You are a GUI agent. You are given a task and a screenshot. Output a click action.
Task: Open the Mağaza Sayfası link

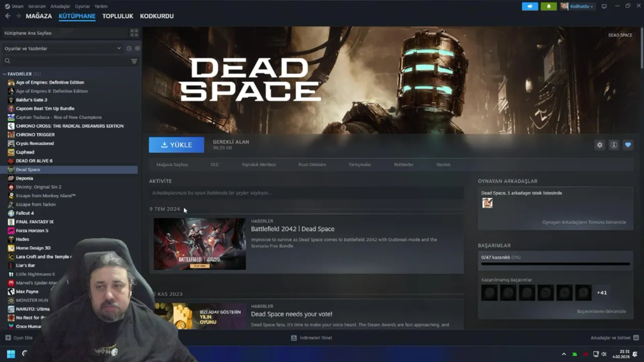tap(172, 164)
